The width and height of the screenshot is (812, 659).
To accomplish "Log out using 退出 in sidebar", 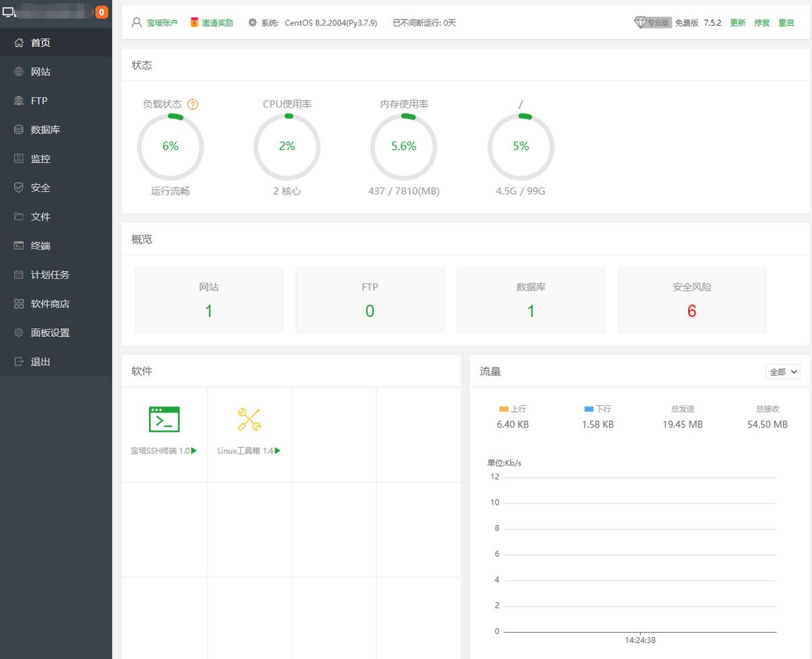I will click(41, 362).
